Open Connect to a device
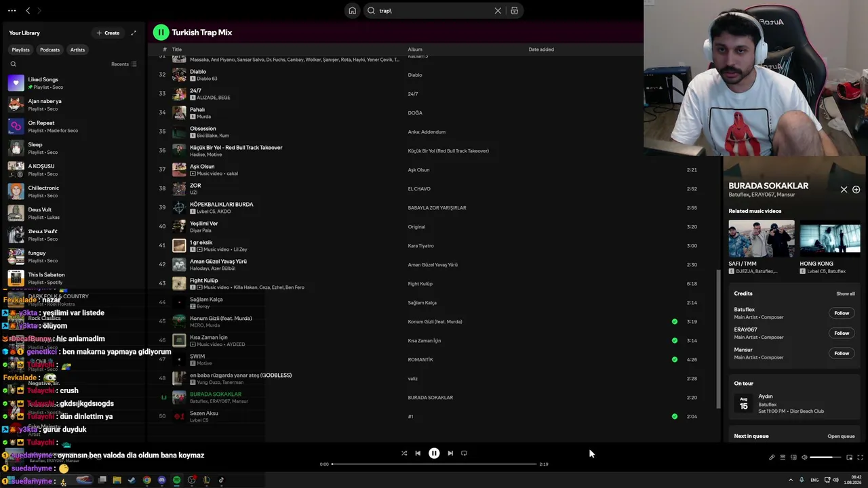 tap(793, 457)
